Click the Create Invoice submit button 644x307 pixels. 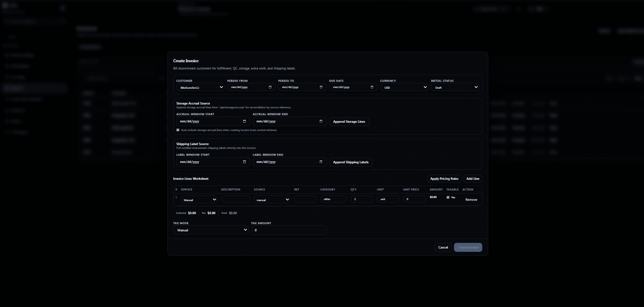[x=468, y=248]
